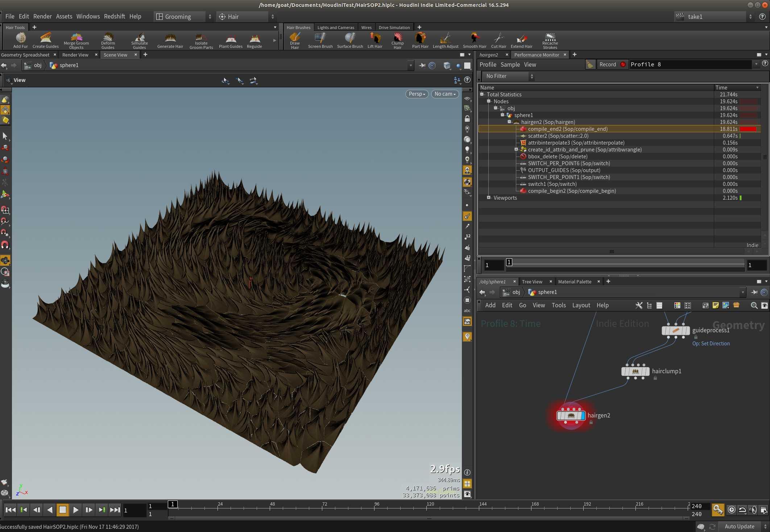
Task: Collapse the hairgen2 tree row
Action: pos(509,122)
